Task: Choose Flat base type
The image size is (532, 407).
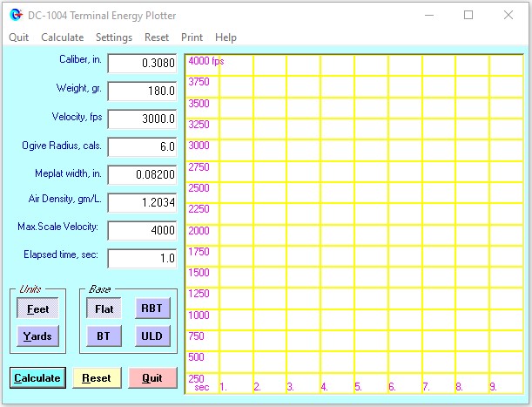Action: click(104, 309)
